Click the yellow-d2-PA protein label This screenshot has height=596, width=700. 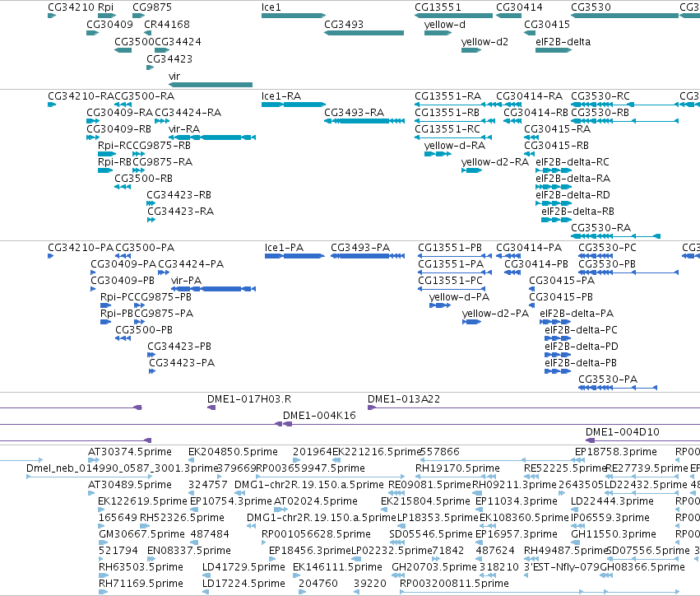click(495, 314)
